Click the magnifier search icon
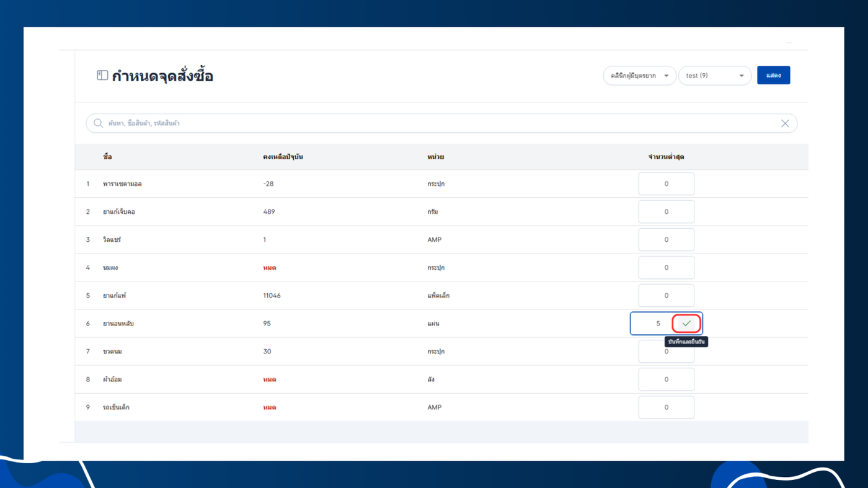Viewport: 868px width, 488px height. pos(98,123)
